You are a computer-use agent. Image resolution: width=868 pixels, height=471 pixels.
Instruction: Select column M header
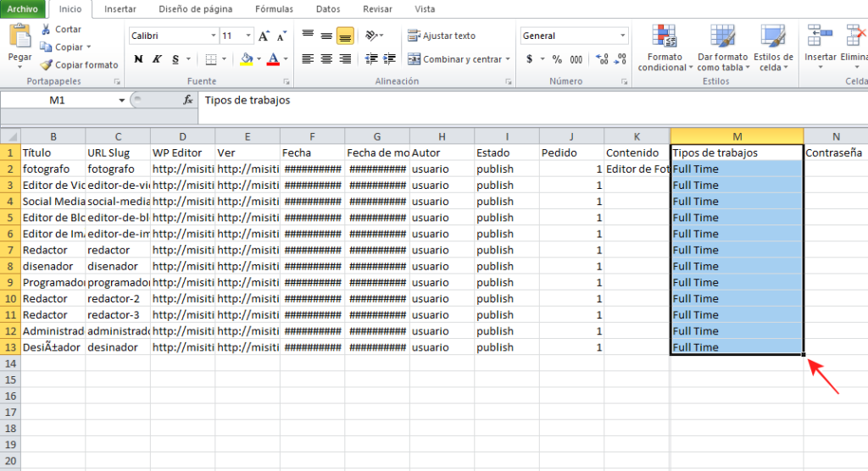click(x=737, y=136)
